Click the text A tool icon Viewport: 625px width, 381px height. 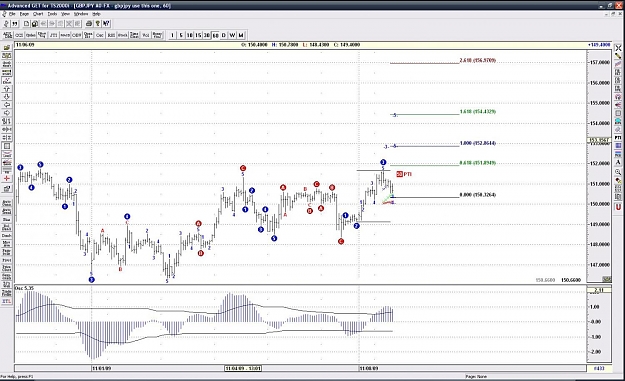point(618,162)
